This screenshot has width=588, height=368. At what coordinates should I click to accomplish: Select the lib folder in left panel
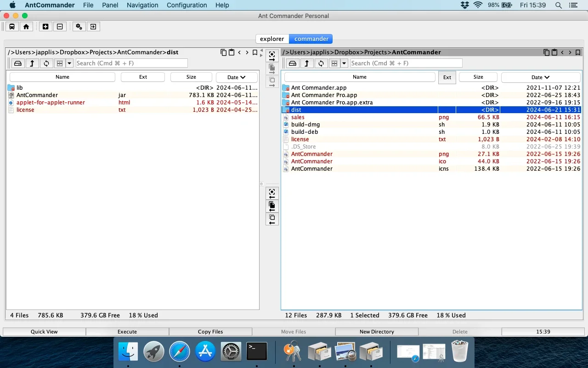click(x=133, y=88)
